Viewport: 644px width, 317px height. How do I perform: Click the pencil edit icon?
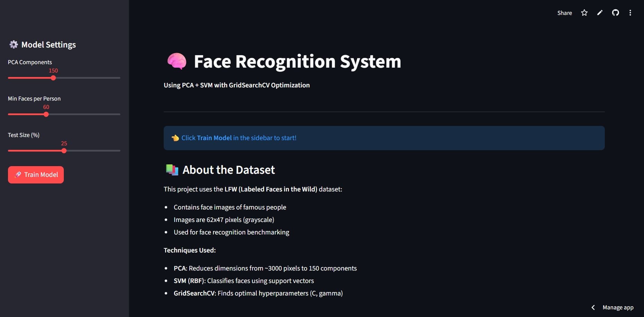click(x=600, y=12)
